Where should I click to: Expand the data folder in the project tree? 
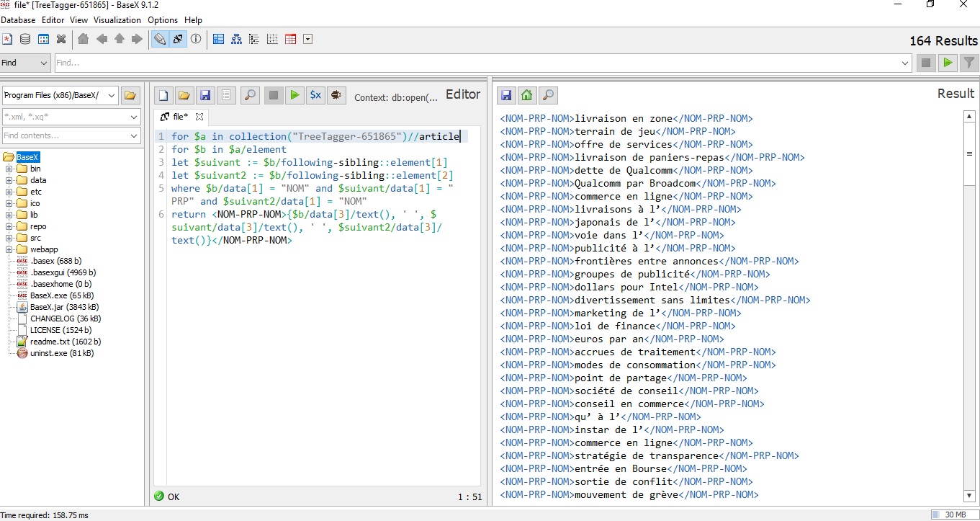(x=9, y=180)
